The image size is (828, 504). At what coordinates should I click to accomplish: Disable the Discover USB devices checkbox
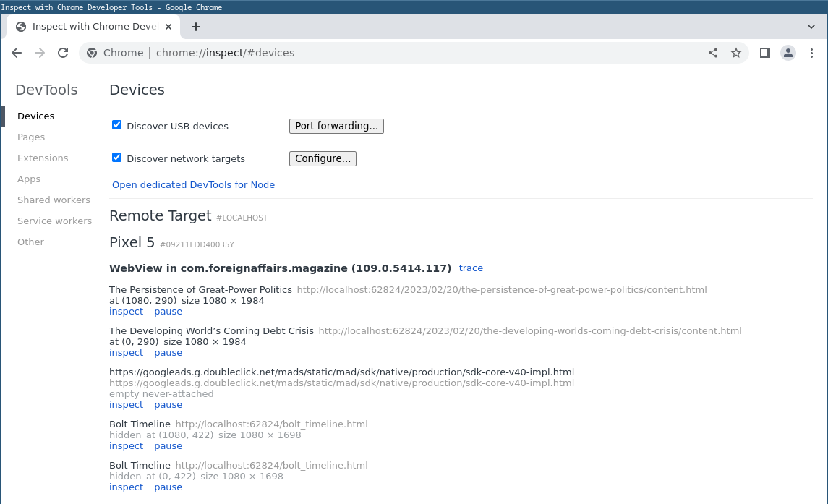point(116,124)
